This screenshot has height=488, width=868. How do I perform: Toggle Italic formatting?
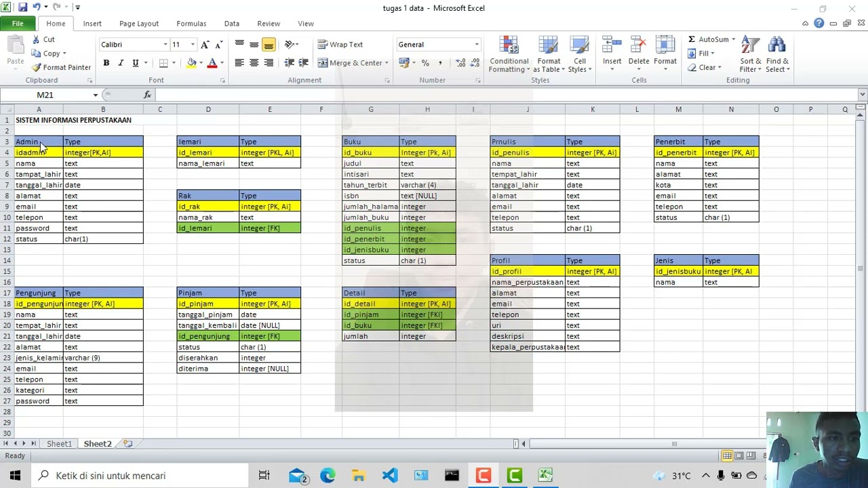tap(121, 63)
